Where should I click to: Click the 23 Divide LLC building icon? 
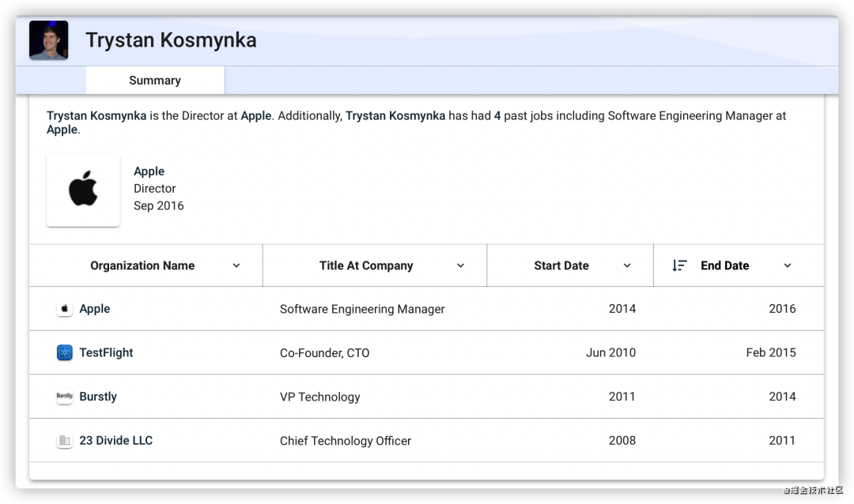coord(65,441)
